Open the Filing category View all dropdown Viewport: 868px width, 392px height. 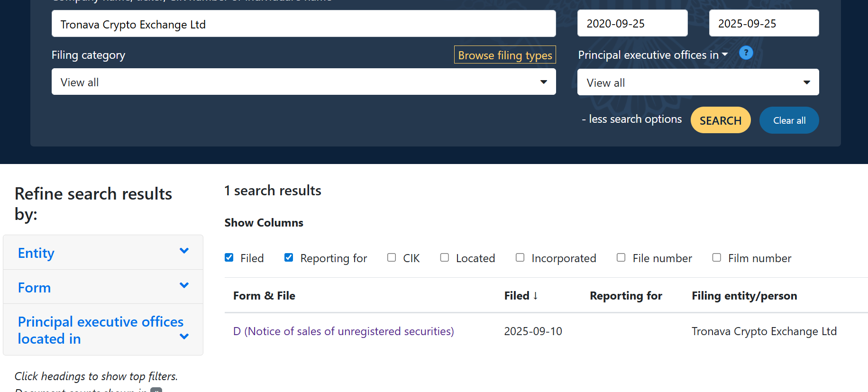pyautogui.click(x=303, y=82)
